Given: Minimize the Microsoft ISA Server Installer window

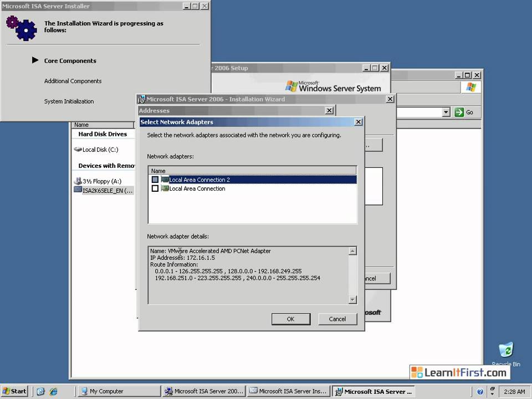Looking at the screenshot, I should coord(186,6).
